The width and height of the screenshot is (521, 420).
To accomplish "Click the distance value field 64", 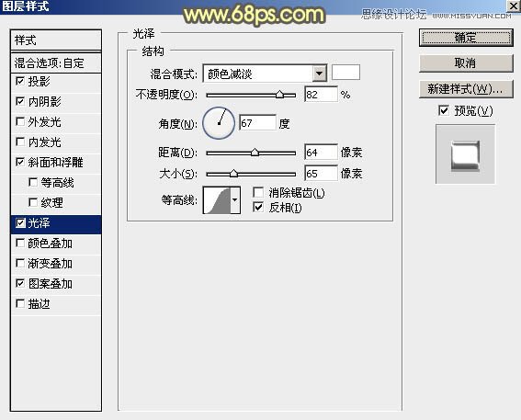I will point(321,153).
